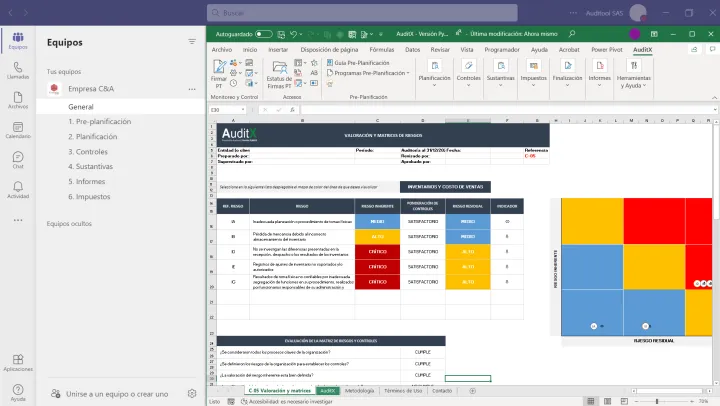The height and width of the screenshot is (406, 720).
Task: Open Ayuda in Teams sidebar
Action: [x=18, y=393]
